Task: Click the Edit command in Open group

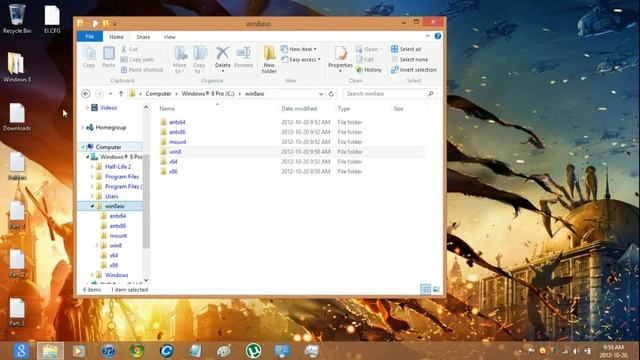Action: point(365,60)
